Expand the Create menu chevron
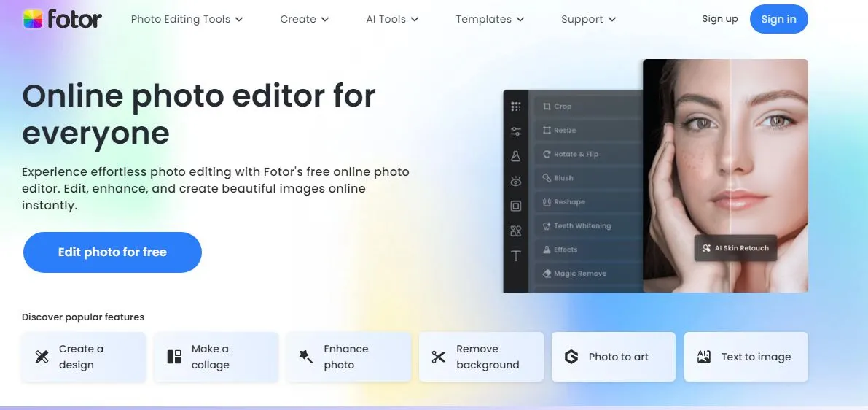 coord(325,20)
